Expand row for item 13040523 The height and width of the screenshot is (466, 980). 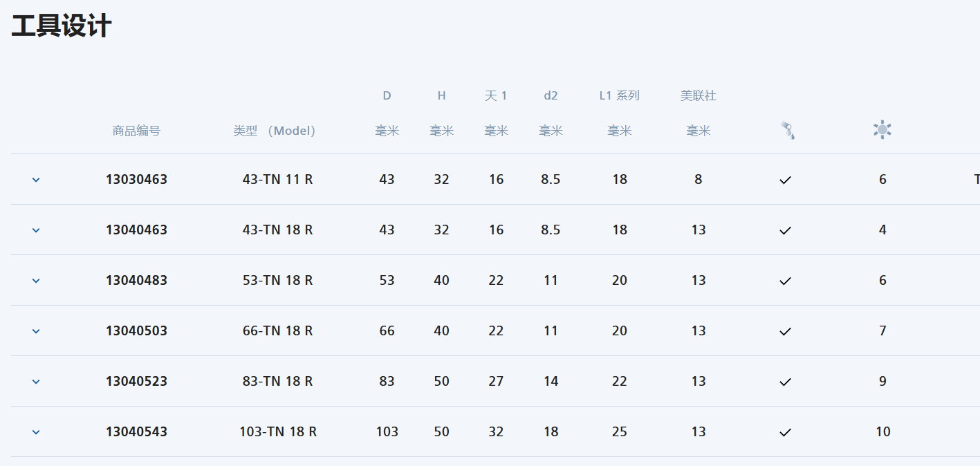[x=36, y=382]
